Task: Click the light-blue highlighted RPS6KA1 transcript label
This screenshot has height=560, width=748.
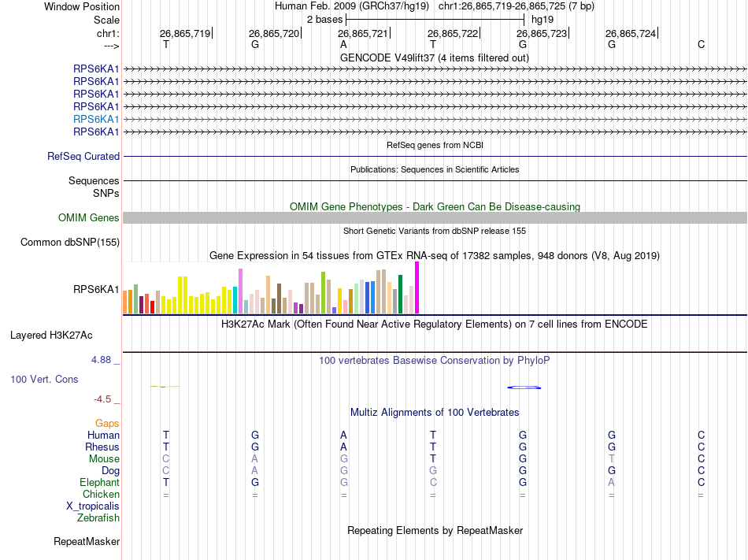Action: (96, 119)
